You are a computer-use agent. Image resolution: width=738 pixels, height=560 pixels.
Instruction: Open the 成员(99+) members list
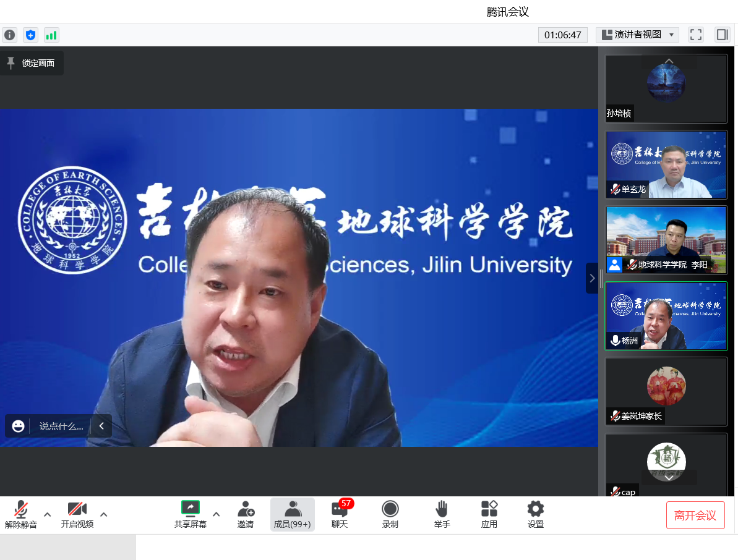[x=292, y=514]
